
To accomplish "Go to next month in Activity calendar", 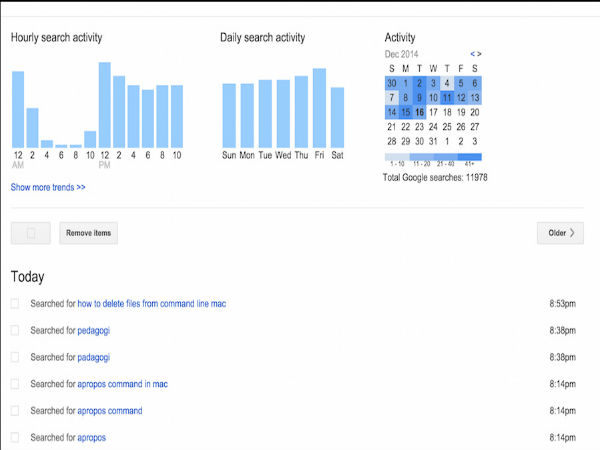I will coord(479,54).
